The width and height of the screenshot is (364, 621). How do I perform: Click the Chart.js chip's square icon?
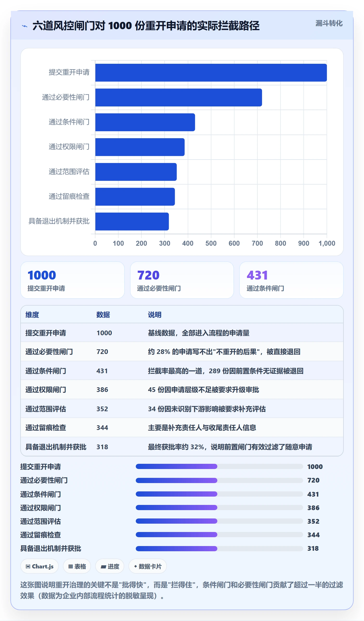point(28,567)
